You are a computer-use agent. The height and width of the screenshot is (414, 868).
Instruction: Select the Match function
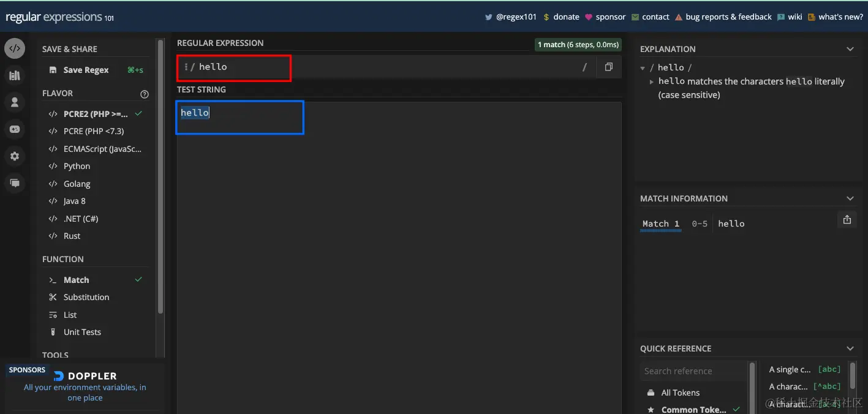95,280
